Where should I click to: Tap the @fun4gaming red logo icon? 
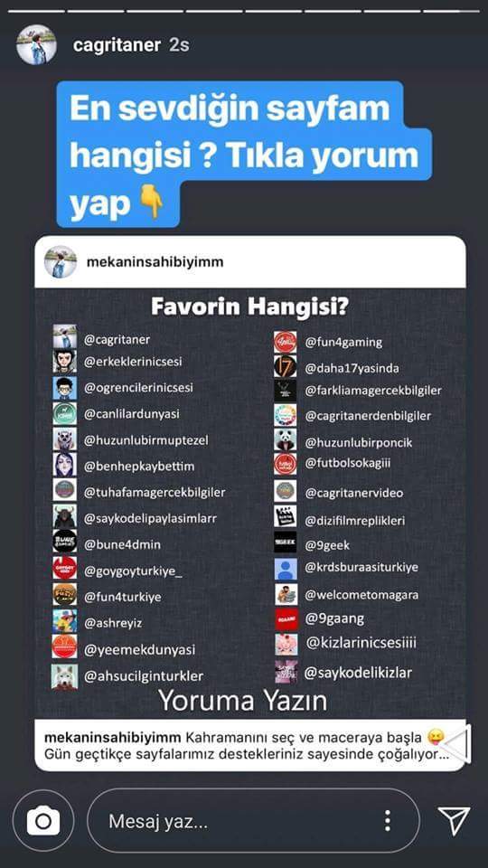coord(286,342)
